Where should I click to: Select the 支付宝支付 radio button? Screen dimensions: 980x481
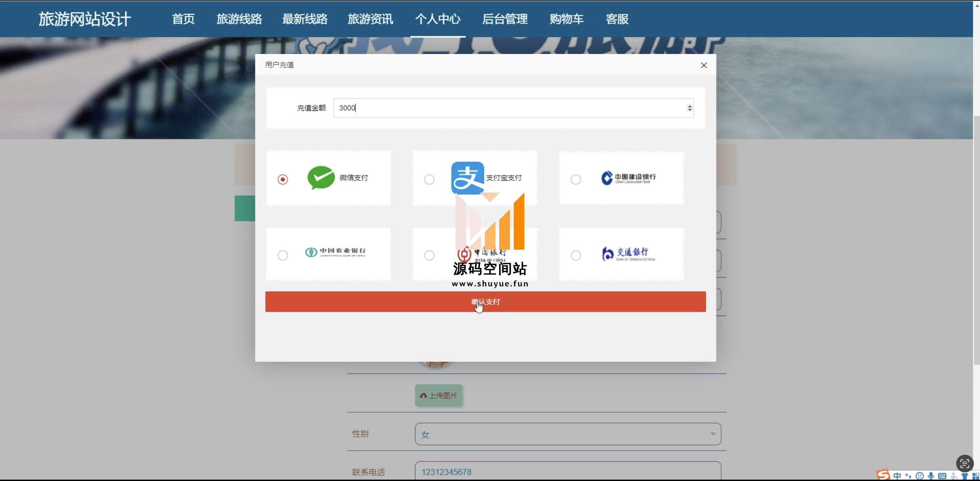pyautogui.click(x=429, y=179)
